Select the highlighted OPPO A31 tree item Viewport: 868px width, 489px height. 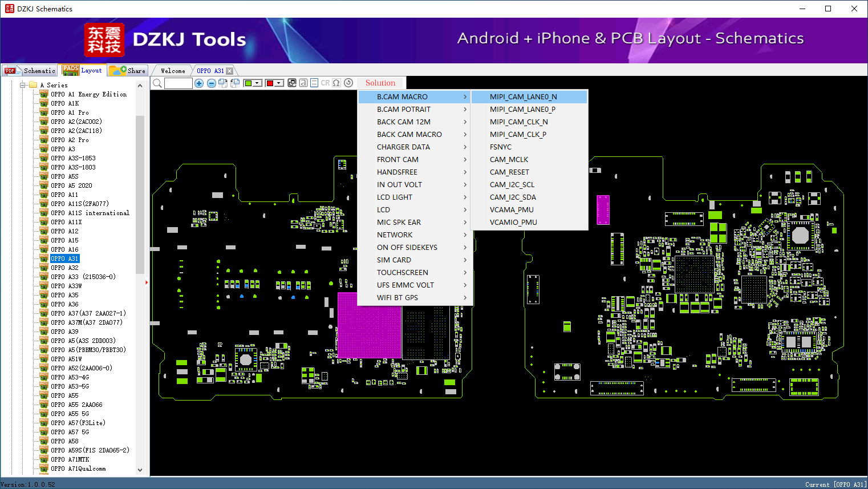tap(64, 258)
